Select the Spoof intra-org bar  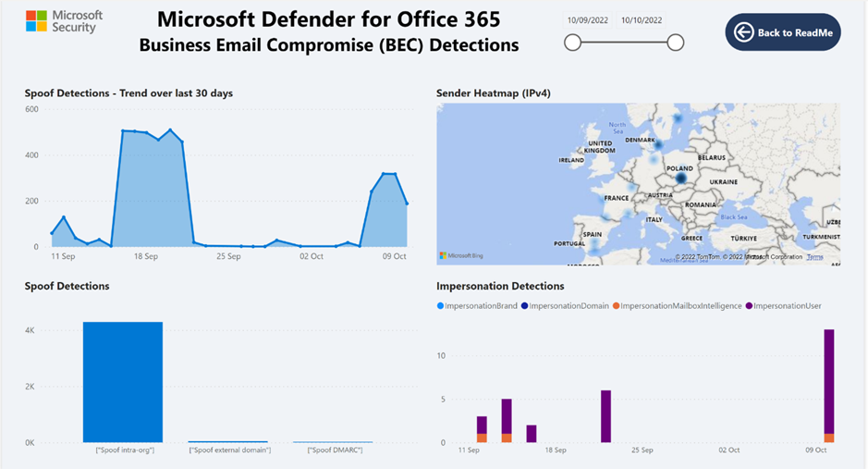click(x=123, y=382)
